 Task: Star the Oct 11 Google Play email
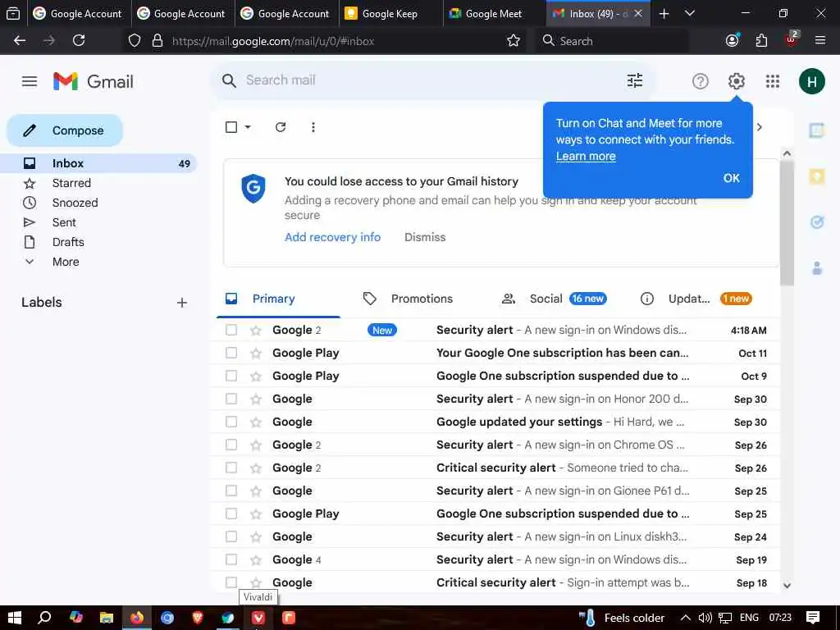point(256,353)
